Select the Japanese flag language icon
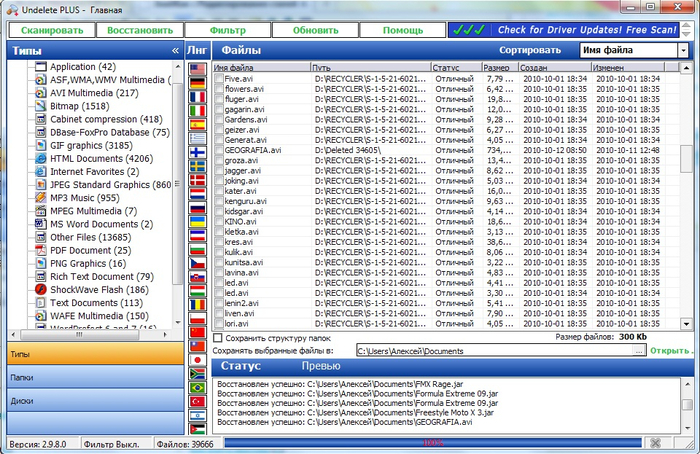 [x=197, y=360]
